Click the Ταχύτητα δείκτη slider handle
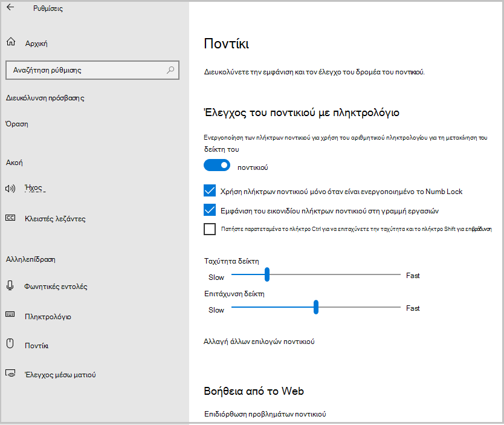504x425 pixels. 267,274
